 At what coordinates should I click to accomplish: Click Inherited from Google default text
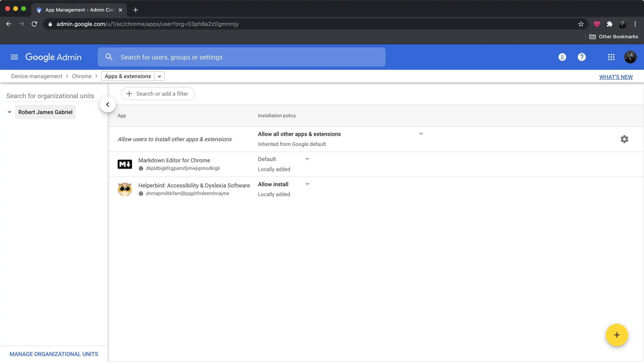coord(292,144)
